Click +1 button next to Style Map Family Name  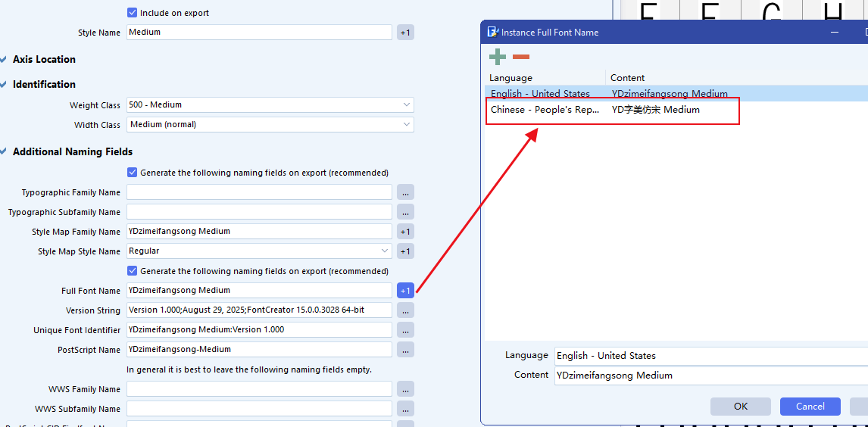(x=405, y=232)
